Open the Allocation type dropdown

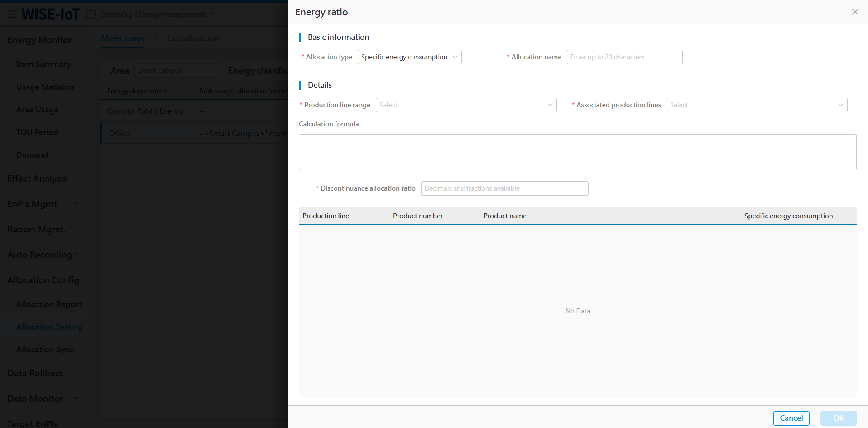click(x=409, y=57)
